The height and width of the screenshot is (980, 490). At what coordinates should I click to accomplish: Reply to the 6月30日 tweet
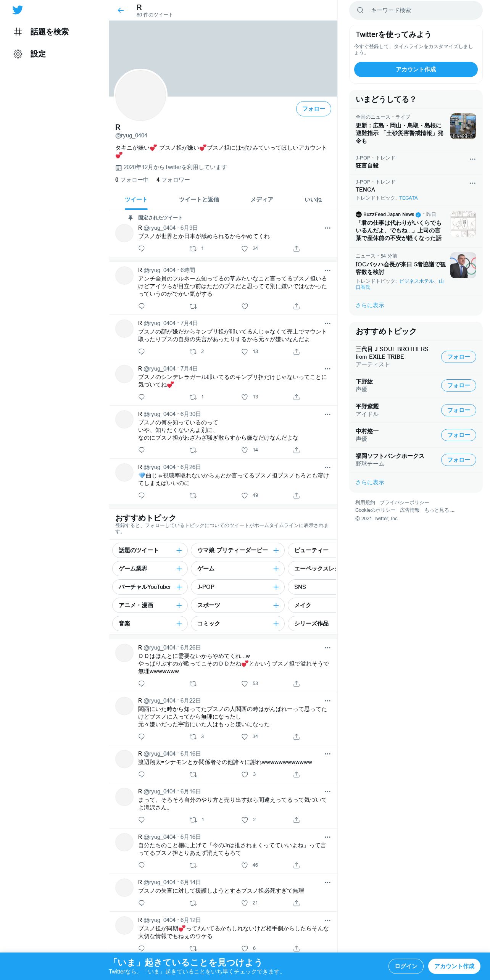142,450
